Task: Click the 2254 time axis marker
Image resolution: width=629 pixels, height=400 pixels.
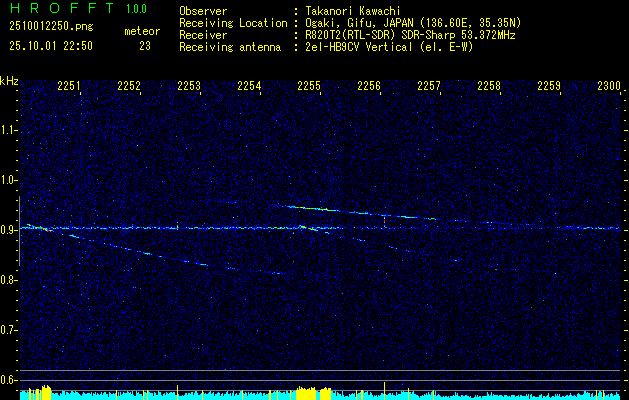Action: click(x=249, y=85)
